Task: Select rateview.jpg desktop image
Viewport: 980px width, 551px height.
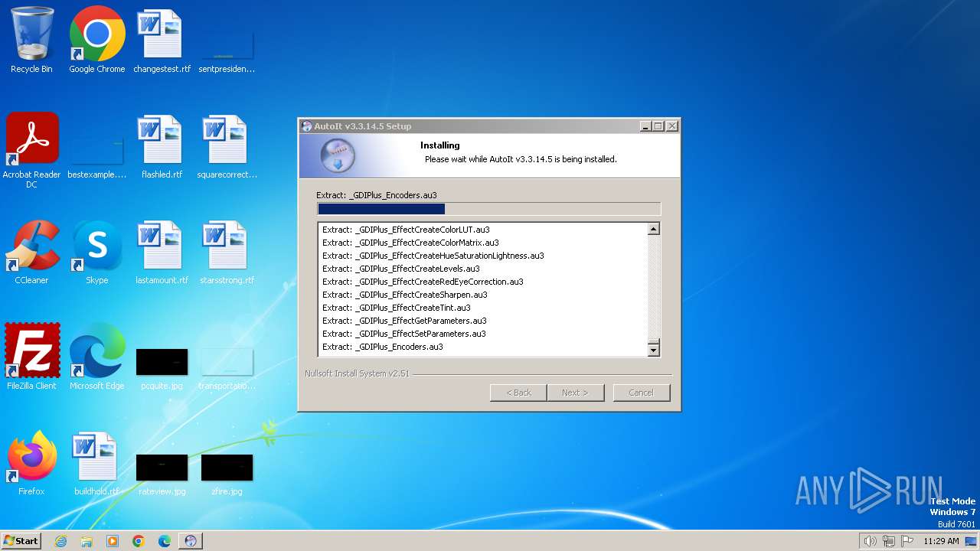Action: pyautogui.click(x=162, y=474)
